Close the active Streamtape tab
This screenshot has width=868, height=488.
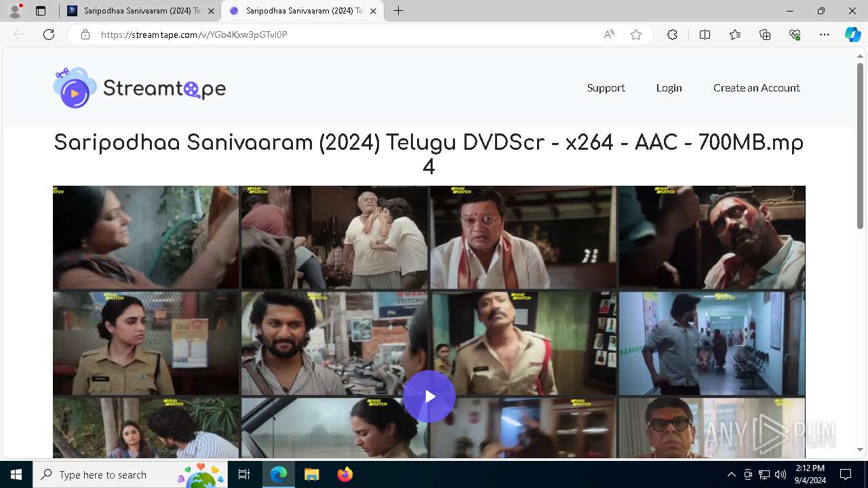click(x=373, y=11)
